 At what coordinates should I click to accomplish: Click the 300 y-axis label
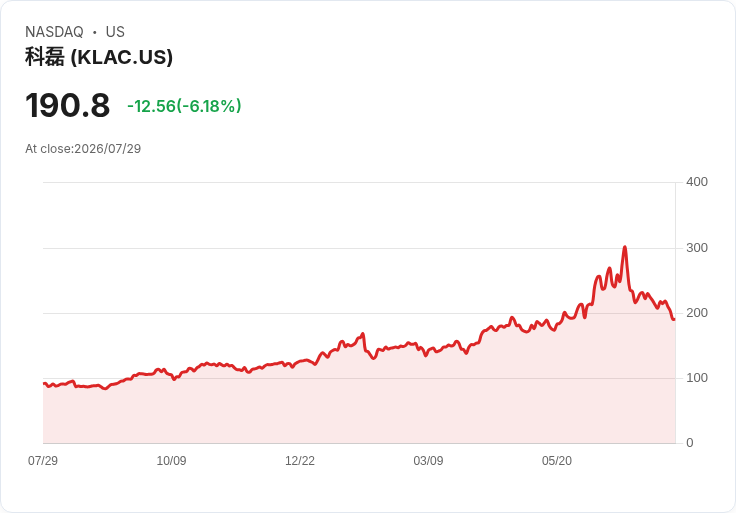pyautogui.click(x=697, y=248)
